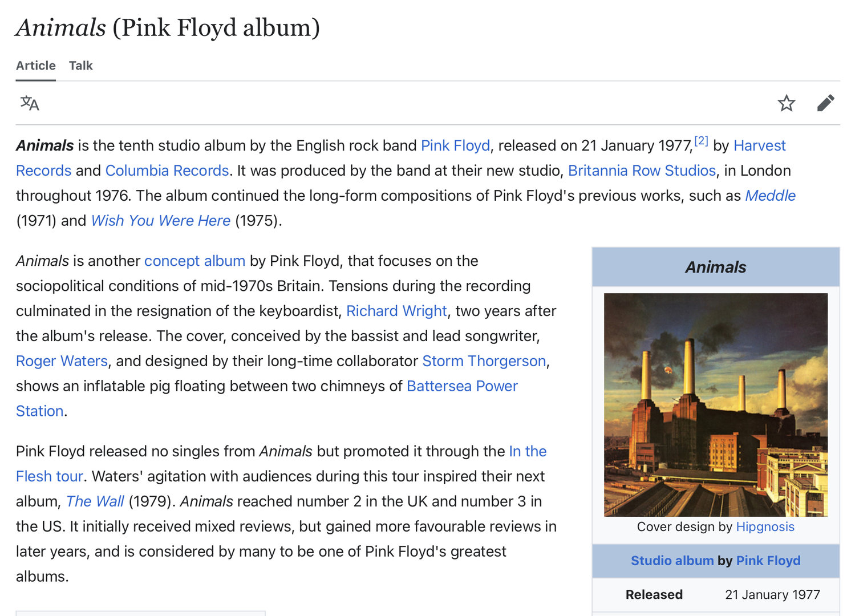The image size is (847, 616).
Task: Click the concept album link
Action: (194, 261)
